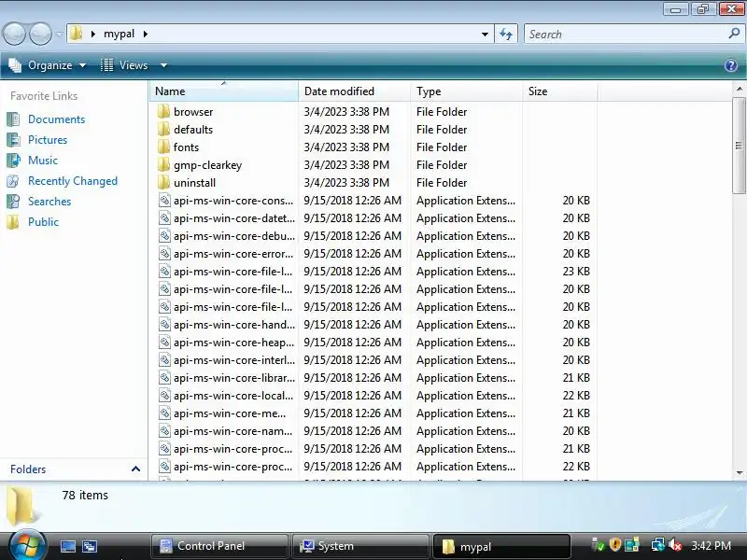The height and width of the screenshot is (560, 747).
Task: Expand the Folders pane chevron
Action: [x=135, y=469]
